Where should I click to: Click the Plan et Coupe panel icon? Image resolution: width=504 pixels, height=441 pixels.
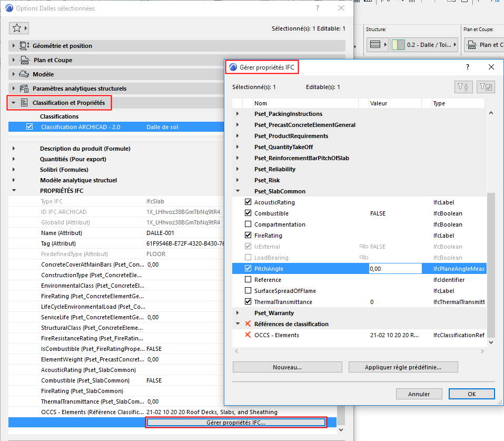click(25, 60)
